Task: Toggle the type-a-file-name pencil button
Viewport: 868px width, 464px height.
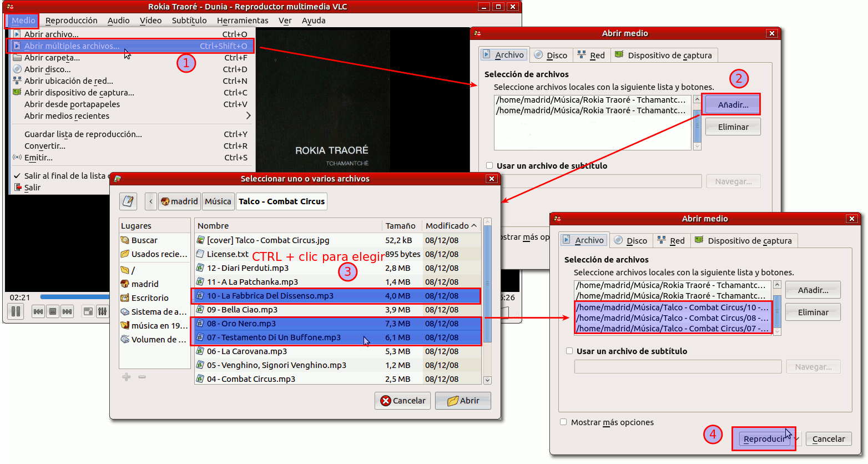Action: [x=128, y=201]
